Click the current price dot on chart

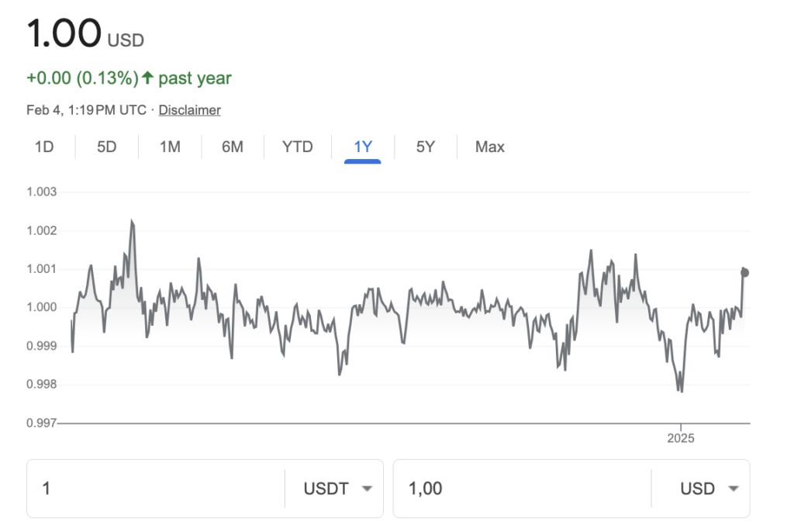pyautogui.click(x=745, y=272)
